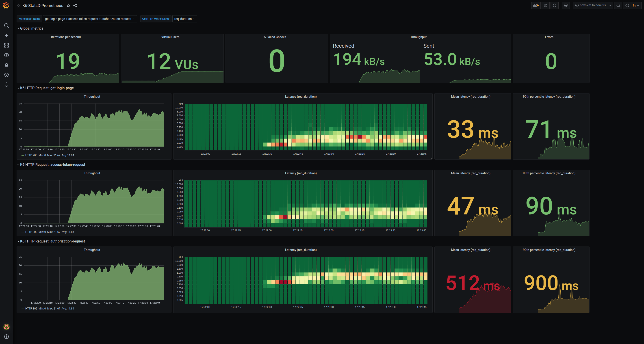
Task: Open the time range picker now-2m
Action: point(592,6)
